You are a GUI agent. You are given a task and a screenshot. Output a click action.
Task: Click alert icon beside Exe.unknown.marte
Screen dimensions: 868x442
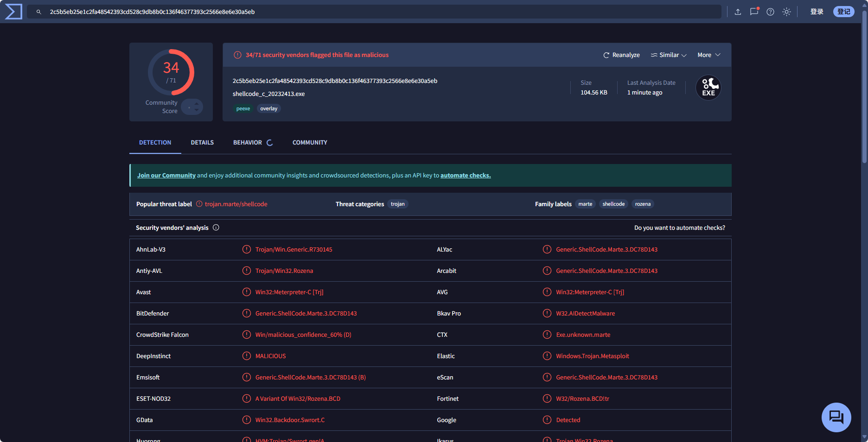(x=547, y=335)
